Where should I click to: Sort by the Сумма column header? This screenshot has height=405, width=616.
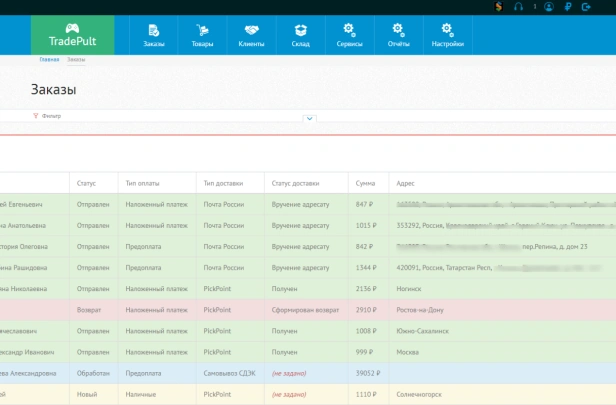365,183
